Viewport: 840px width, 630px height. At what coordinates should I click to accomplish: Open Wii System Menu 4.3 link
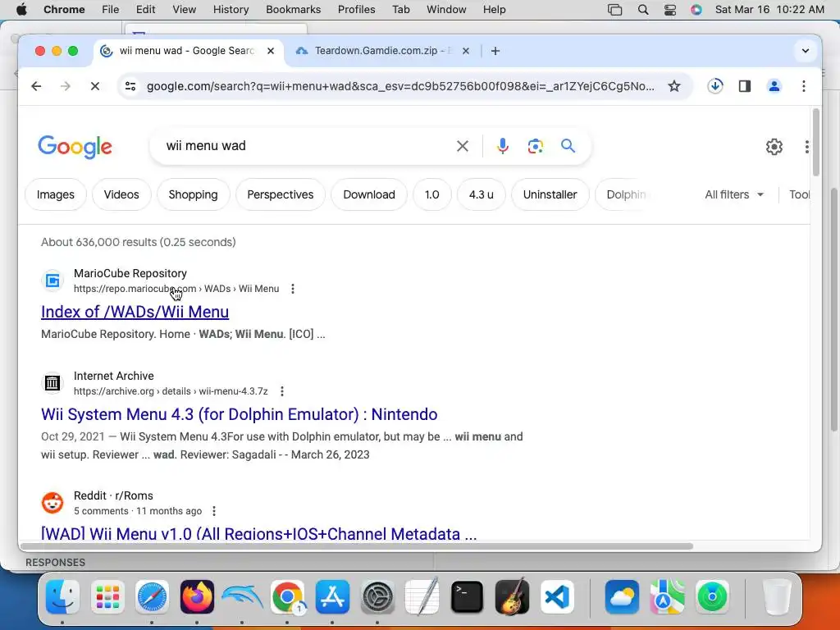coord(239,414)
